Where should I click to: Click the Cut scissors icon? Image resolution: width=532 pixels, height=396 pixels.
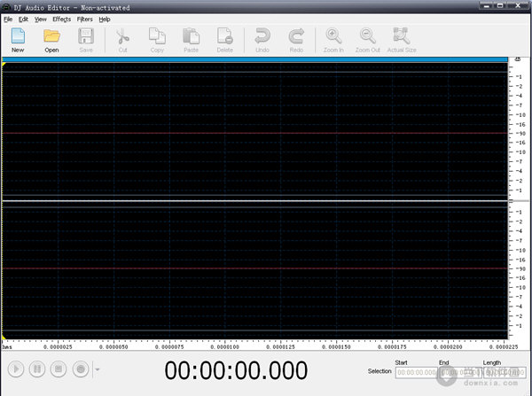pyautogui.click(x=122, y=39)
